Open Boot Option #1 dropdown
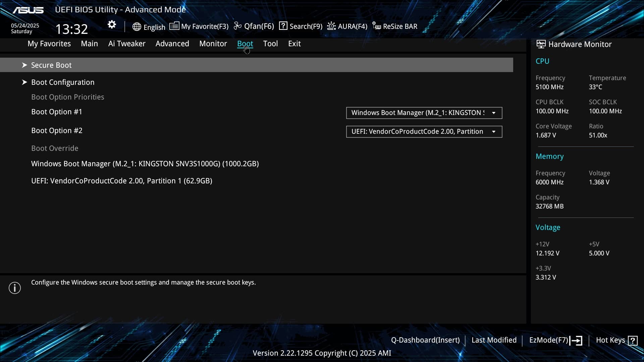The image size is (644, 362). click(424, 113)
